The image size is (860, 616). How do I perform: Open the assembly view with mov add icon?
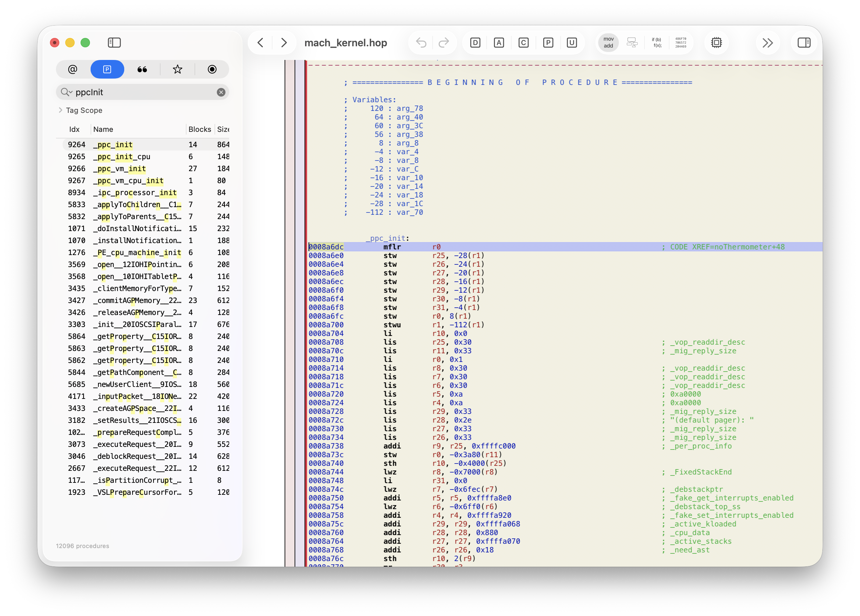coord(608,43)
